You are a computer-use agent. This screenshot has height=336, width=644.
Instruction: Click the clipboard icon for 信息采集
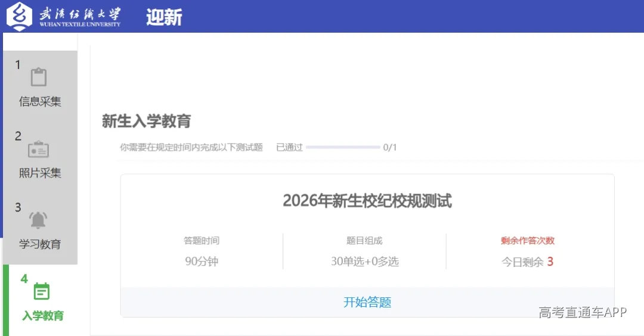[39, 77]
